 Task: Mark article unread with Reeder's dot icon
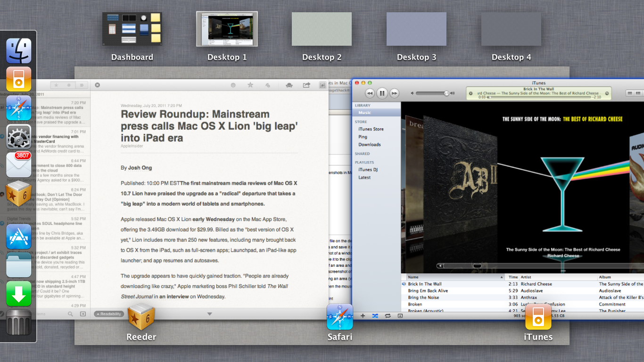pos(233,85)
